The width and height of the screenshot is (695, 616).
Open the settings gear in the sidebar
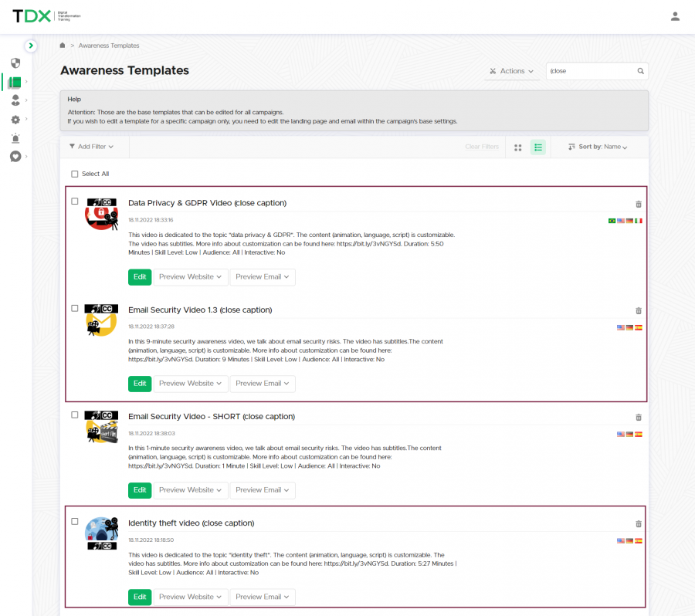15,120
